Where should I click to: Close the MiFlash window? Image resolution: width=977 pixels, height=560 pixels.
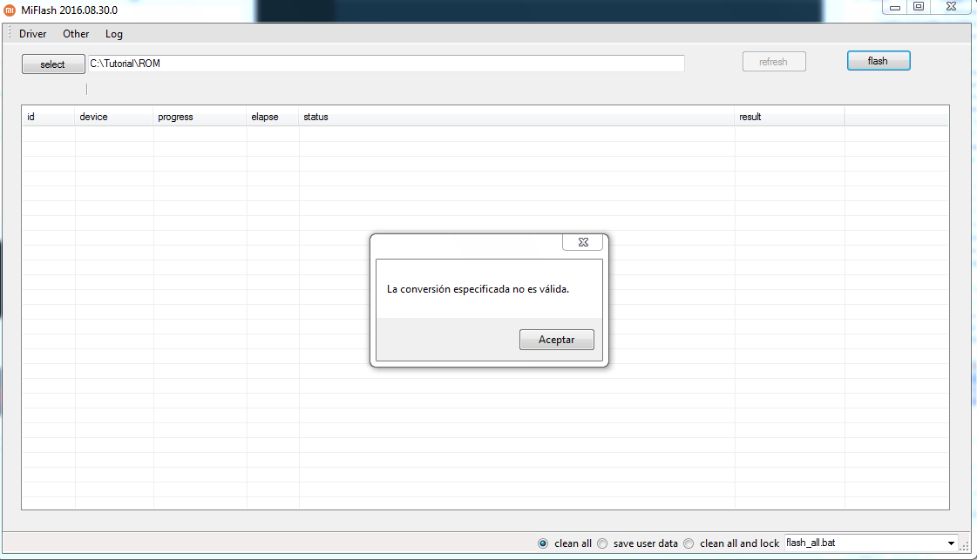952,7
